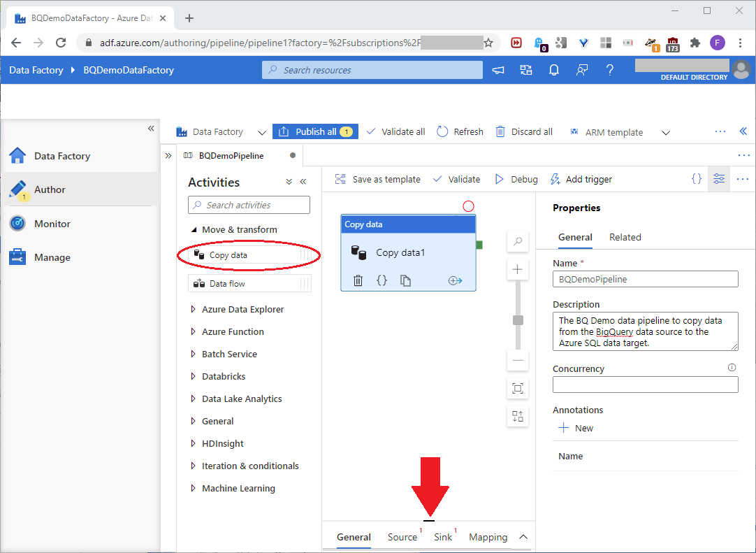This screenshot has height=553, width=756.
Task: Click the delete trash icon on Copy data1 activity
Action: [358, 280]
